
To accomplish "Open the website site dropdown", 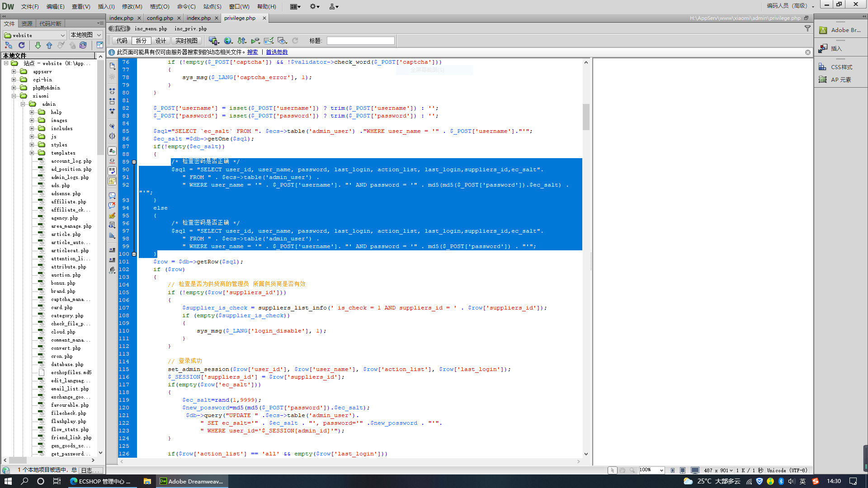I will point(34,35).
